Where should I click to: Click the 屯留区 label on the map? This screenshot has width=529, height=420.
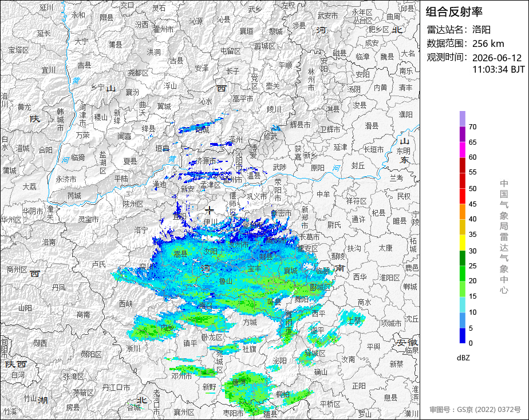pos(230,51)
